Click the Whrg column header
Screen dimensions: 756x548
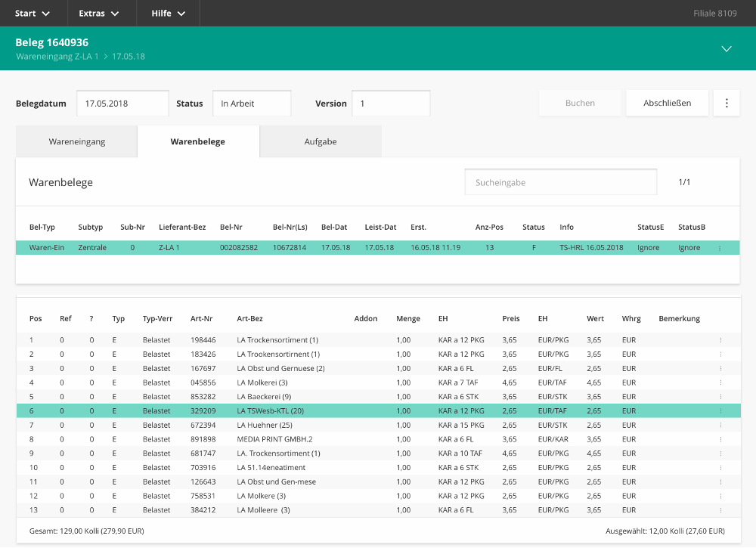(x=631, y=318)
